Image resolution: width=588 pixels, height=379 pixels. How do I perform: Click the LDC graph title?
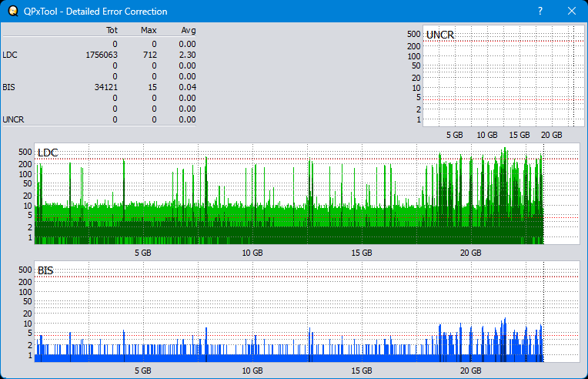tap(48, 153)
